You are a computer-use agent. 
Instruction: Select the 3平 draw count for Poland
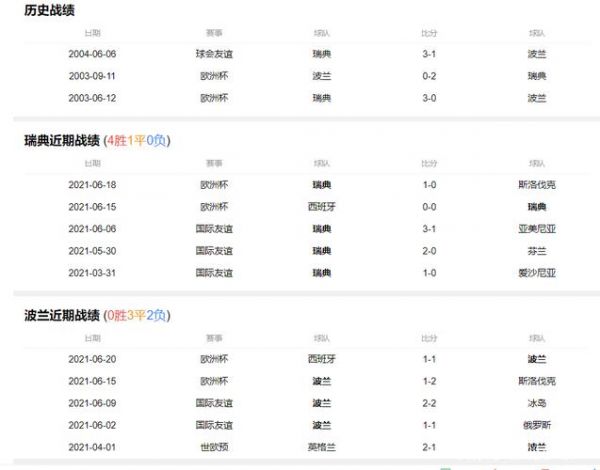click(x=136, y=315)
